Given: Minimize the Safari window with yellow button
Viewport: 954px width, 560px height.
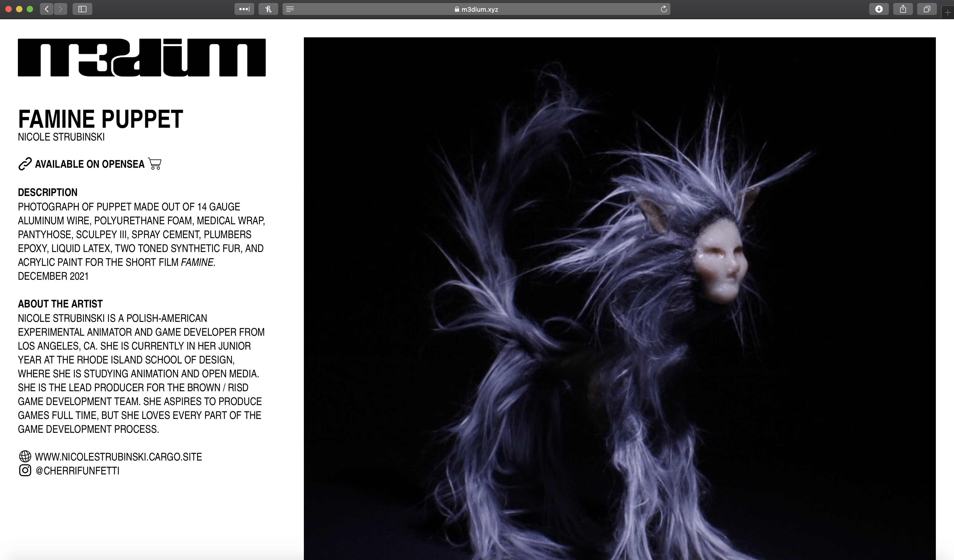Looking at the screenshot, I should (x=19, y=9).
